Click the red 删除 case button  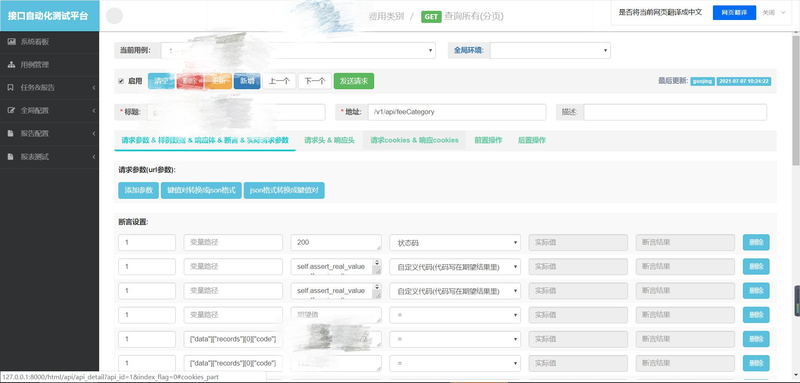pos(190,81)
